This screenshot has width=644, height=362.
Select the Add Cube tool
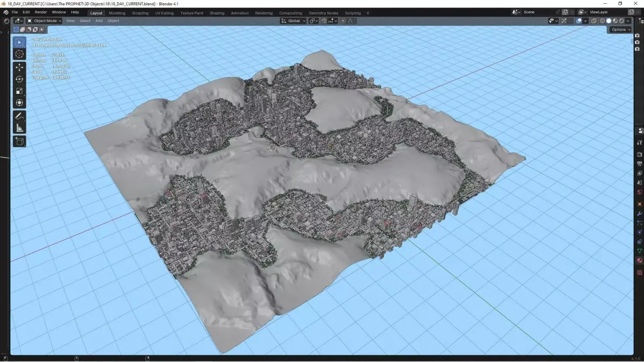[19, 141]
